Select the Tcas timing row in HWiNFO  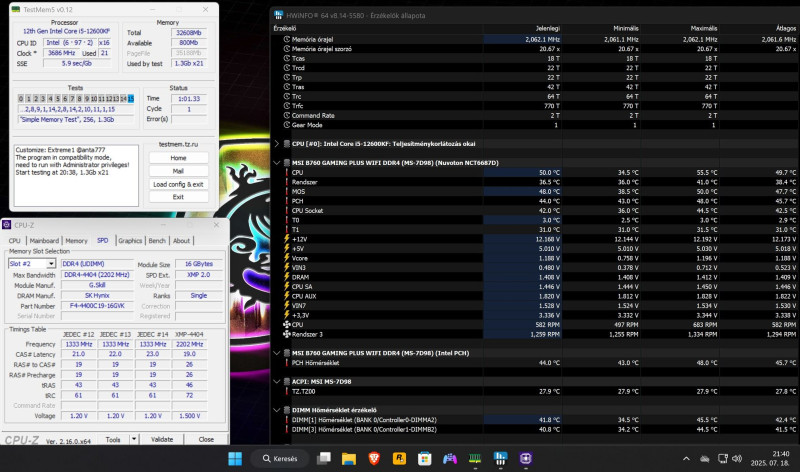535,58
